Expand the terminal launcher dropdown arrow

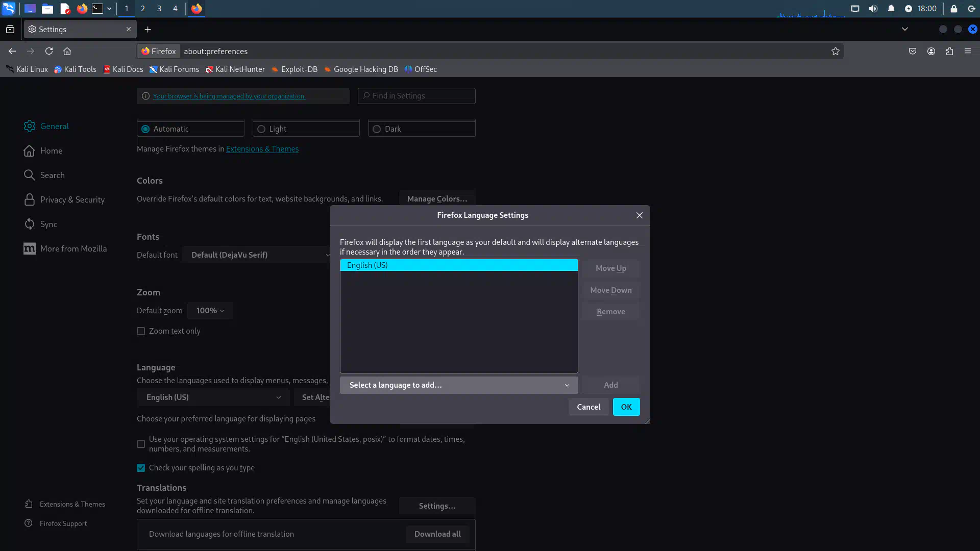point(109,9)
